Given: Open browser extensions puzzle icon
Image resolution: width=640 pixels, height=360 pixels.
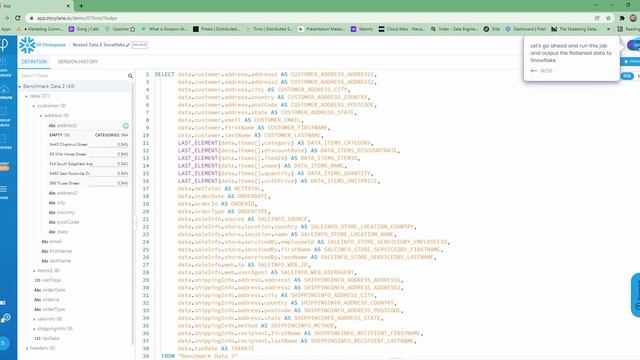Looking at the screenshot, I should (622, 18).
